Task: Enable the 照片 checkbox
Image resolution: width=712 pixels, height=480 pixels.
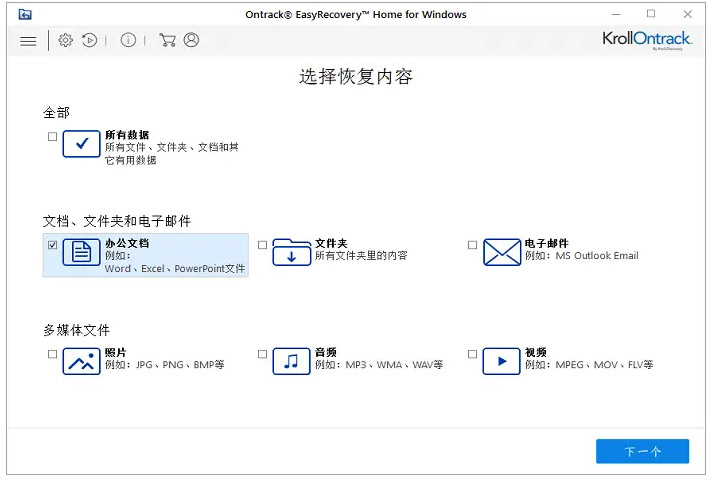Action: pos(52,354)
